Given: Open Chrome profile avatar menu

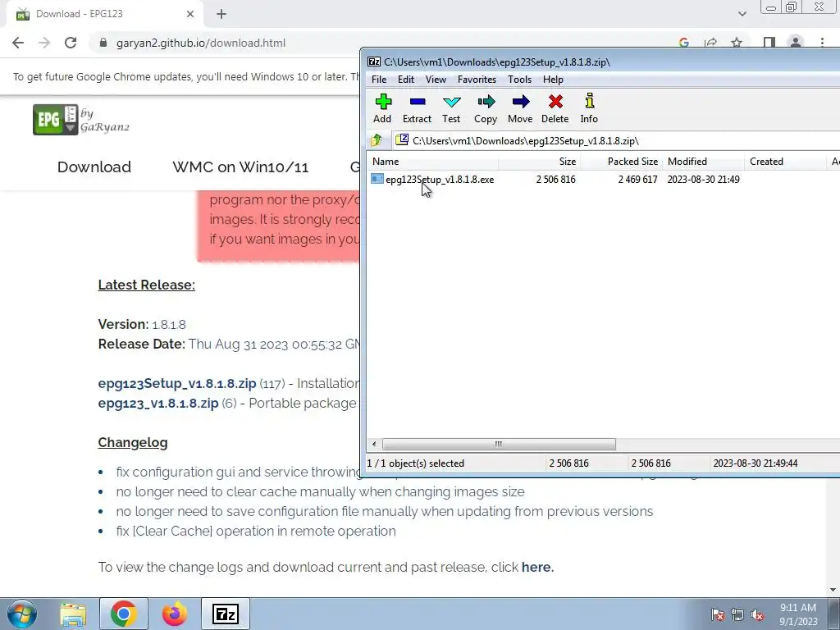Looking at the screenshot, I should pyautogui.click(x=796, y=43).
